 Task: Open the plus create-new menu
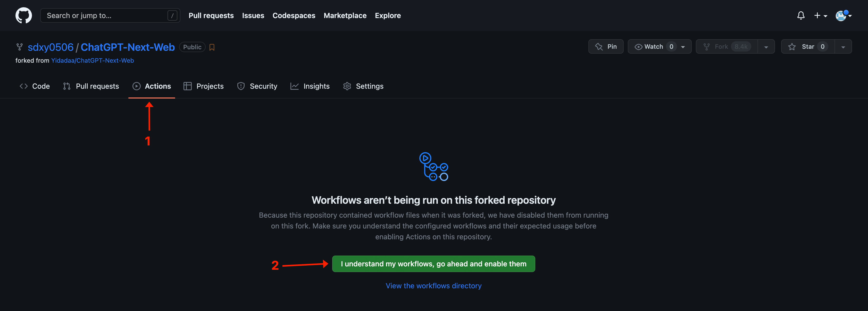(820, 15)
